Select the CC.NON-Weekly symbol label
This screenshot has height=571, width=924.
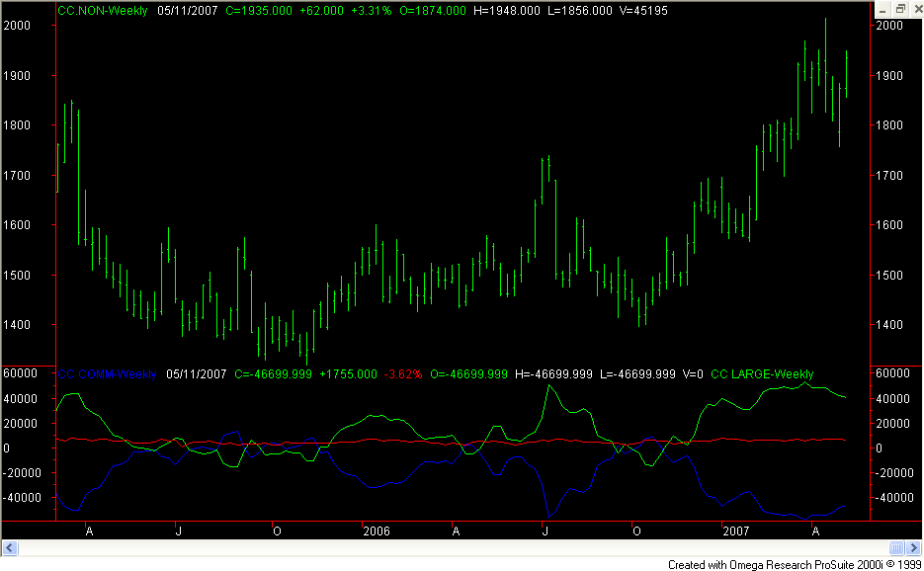[x=103, y=11]
